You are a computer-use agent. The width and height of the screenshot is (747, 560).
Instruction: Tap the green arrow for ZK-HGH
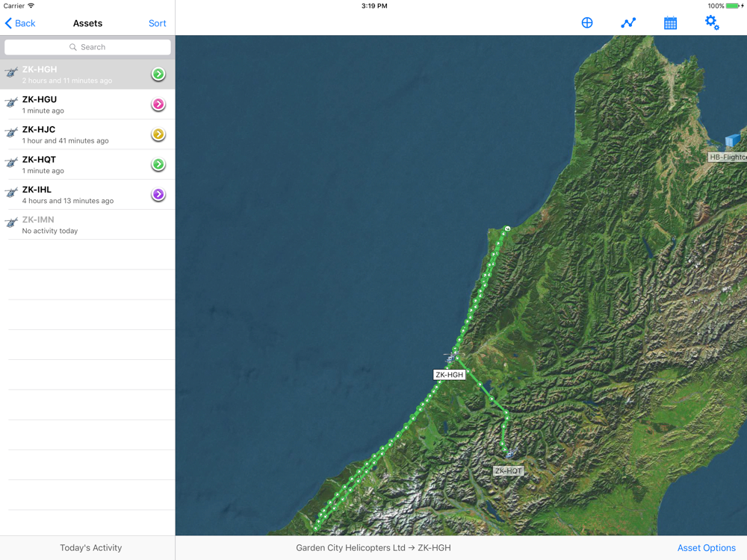pyautogui.click(x=158, y=74)
